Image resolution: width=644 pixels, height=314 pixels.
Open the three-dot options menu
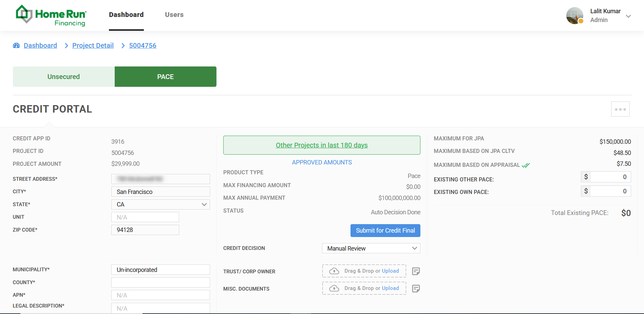click(620, 109)
